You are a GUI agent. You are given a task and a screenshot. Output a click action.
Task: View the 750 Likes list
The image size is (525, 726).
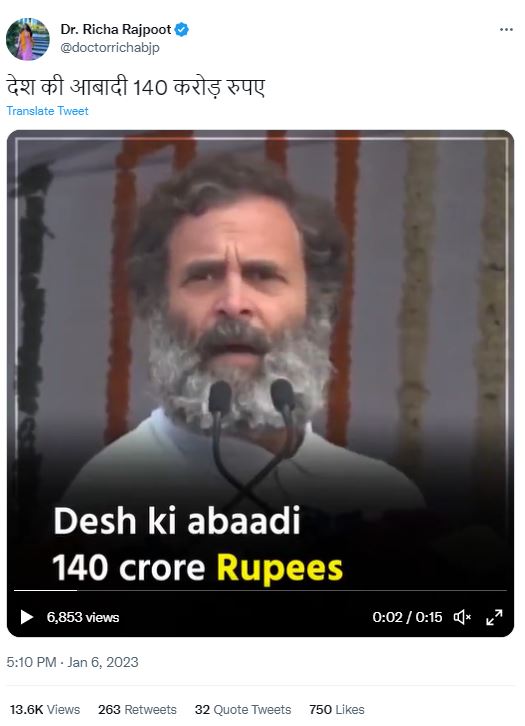[x=337, y=709]
